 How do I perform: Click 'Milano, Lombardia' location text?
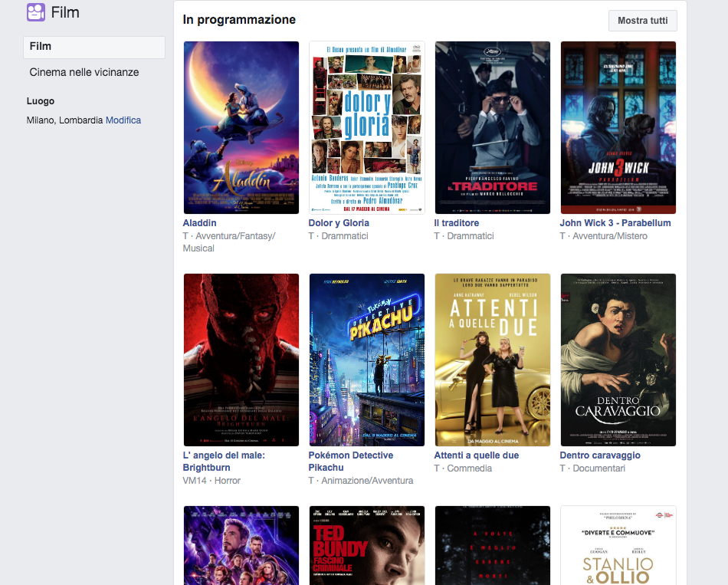tap(64, 120)
